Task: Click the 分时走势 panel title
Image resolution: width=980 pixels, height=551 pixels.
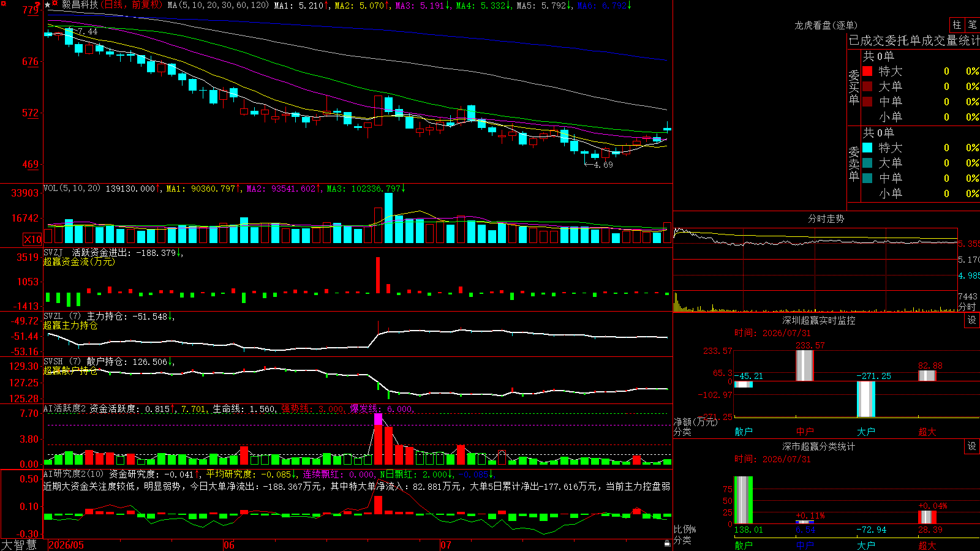Action: coord(826,219)
